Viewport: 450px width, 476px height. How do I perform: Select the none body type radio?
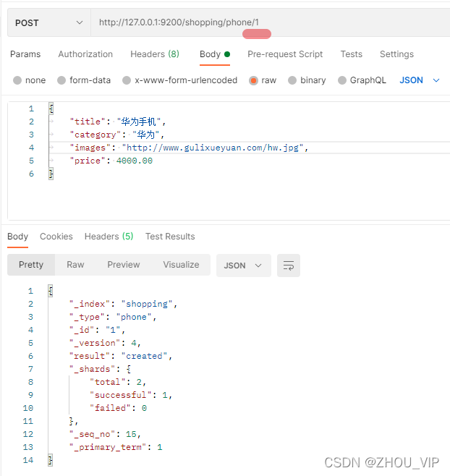[17, 80]
